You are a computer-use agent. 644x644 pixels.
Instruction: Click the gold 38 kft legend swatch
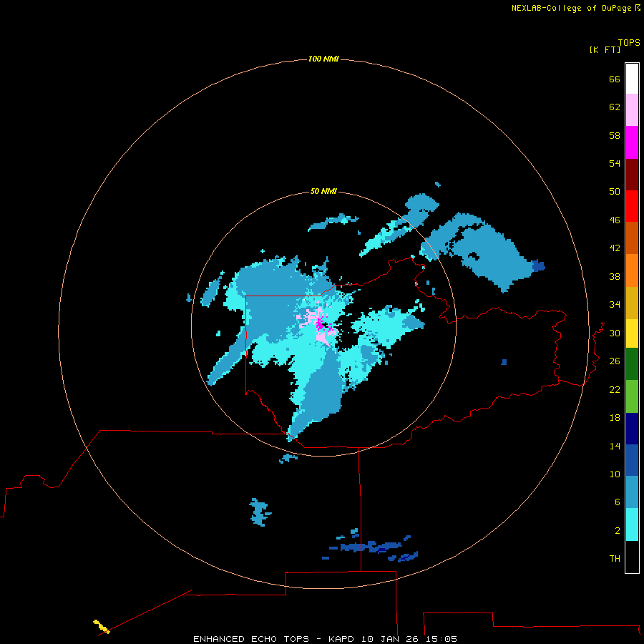pos(632,303)
